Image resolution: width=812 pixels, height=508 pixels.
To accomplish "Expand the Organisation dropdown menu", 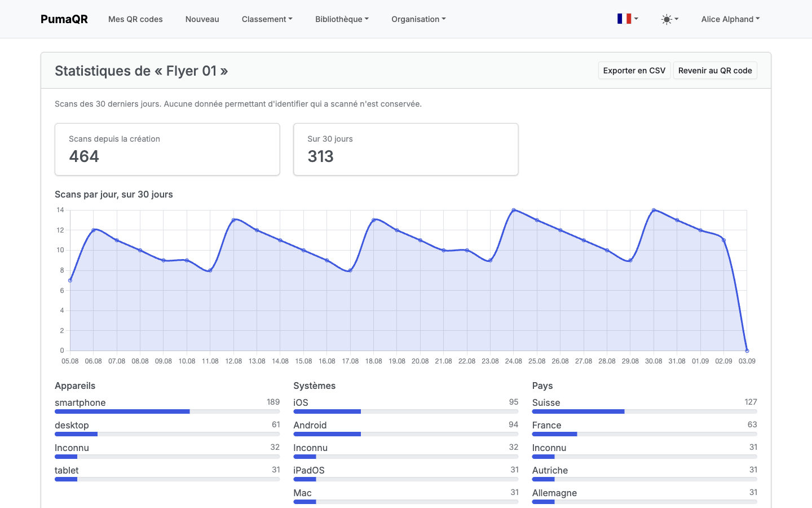I will pyautogui.click(x=418, y=19).
